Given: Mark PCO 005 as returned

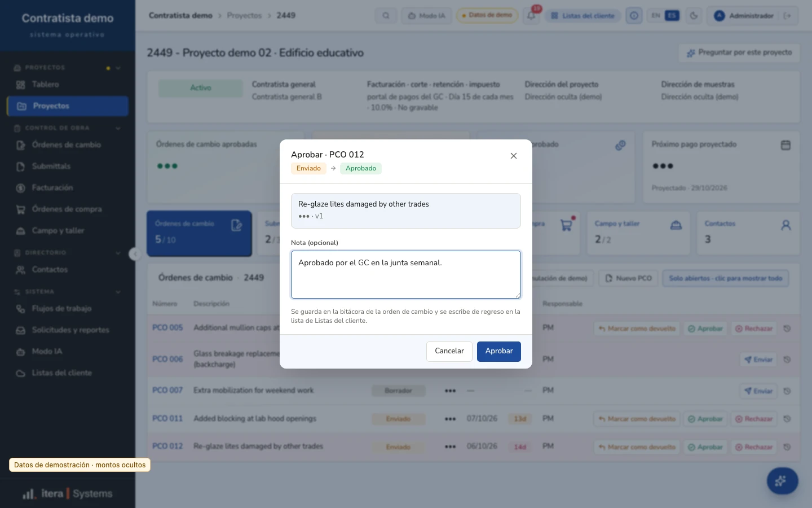Looking at the screenshot, I should coord(637,329).
